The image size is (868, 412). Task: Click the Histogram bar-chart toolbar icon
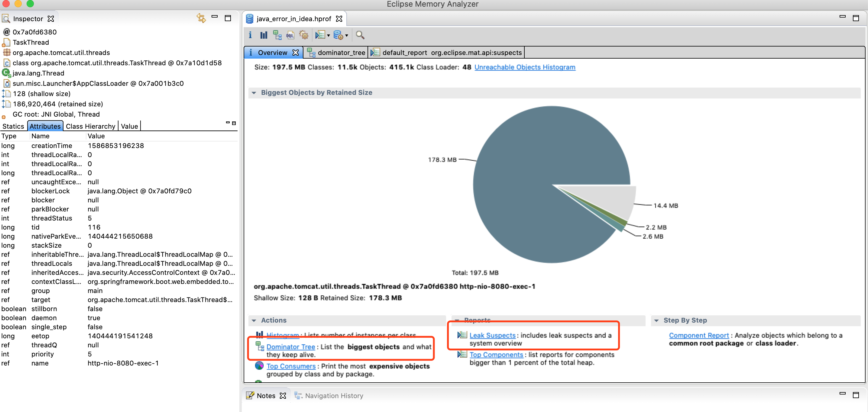(x=264, y=35)
